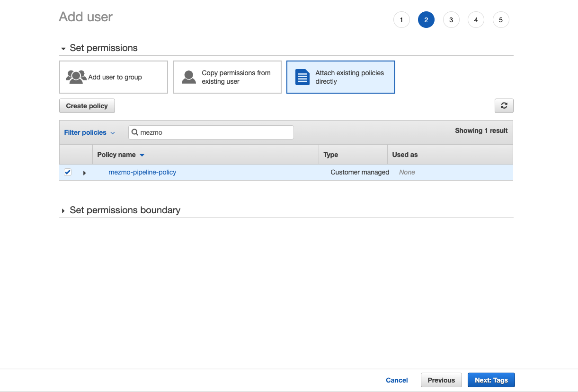Jump to wizard step 4
The image size is (578, 392).
point(476,20)
